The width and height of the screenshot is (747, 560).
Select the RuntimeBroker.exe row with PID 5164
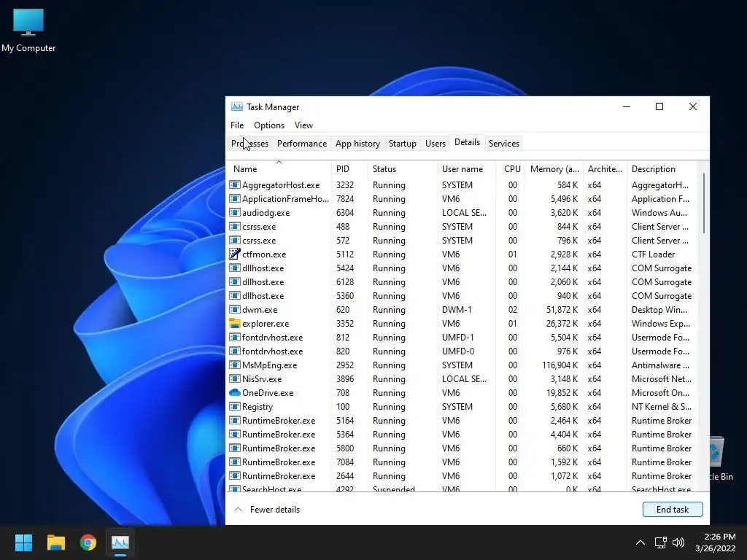point(462,421)
